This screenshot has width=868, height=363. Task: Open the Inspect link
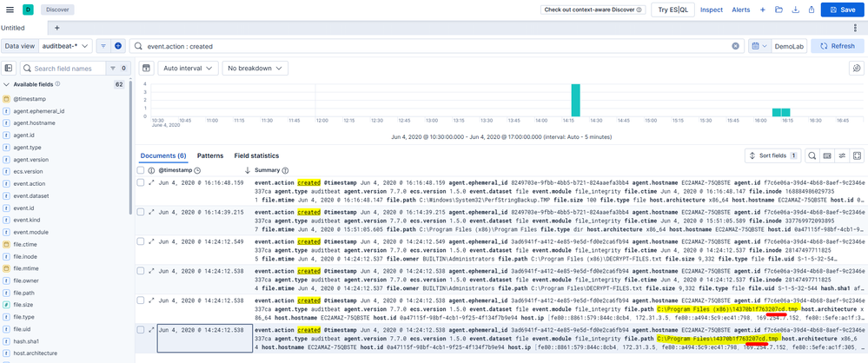tap(712, 10)
